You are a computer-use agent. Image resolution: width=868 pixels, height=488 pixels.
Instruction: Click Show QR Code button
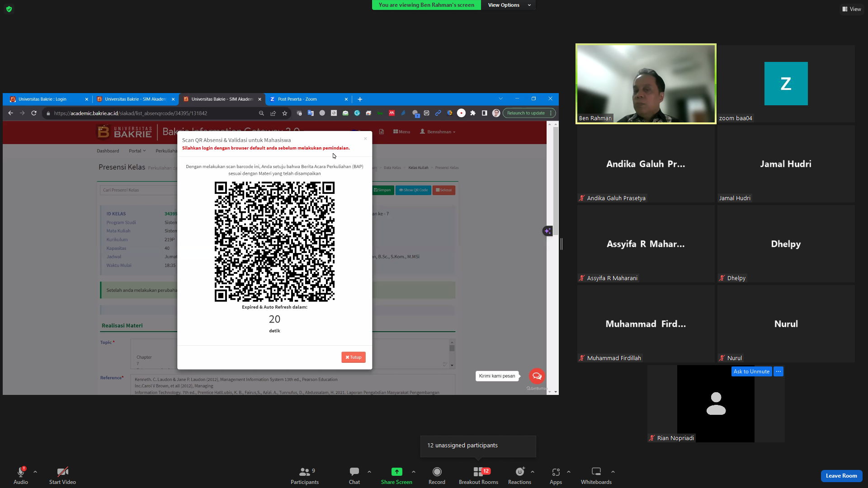point(413,190)
